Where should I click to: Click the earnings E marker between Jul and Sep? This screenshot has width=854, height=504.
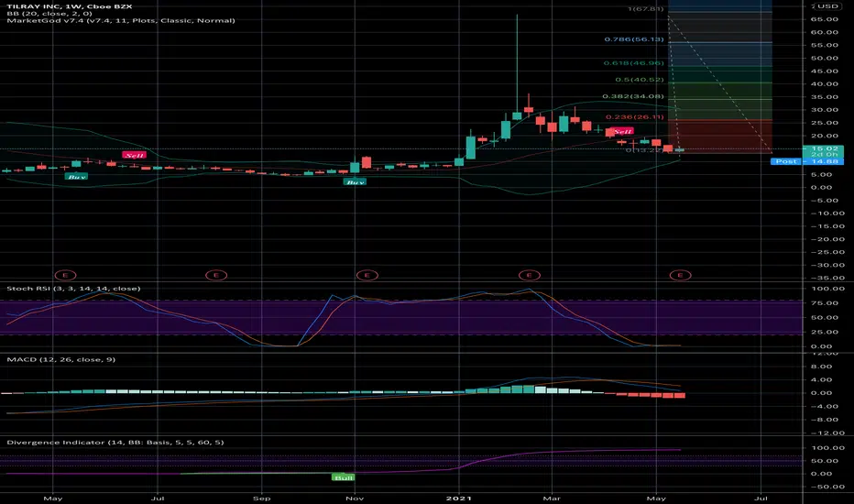[216, 275]
